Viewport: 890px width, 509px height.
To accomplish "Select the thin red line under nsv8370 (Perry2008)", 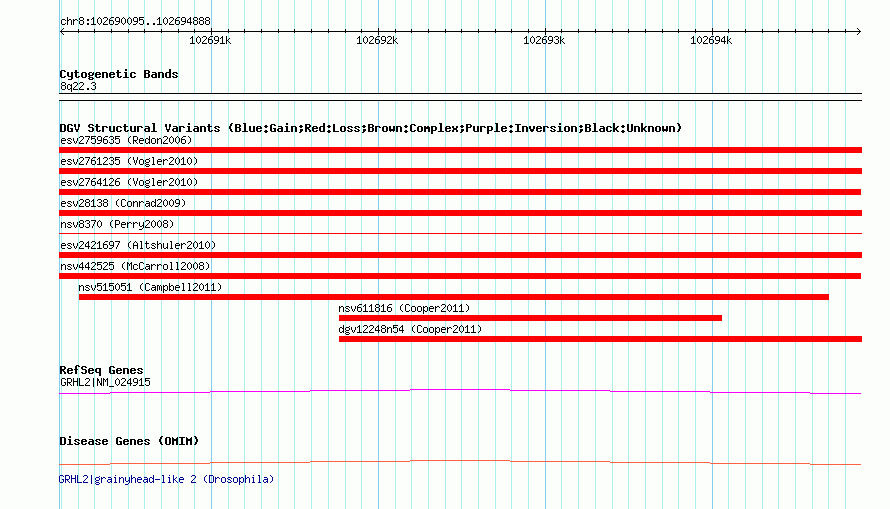I will 460,233.
